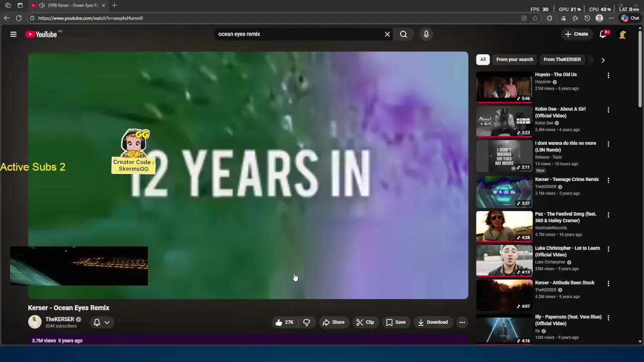Save the video to a playlist

click(x=395, y=322)
